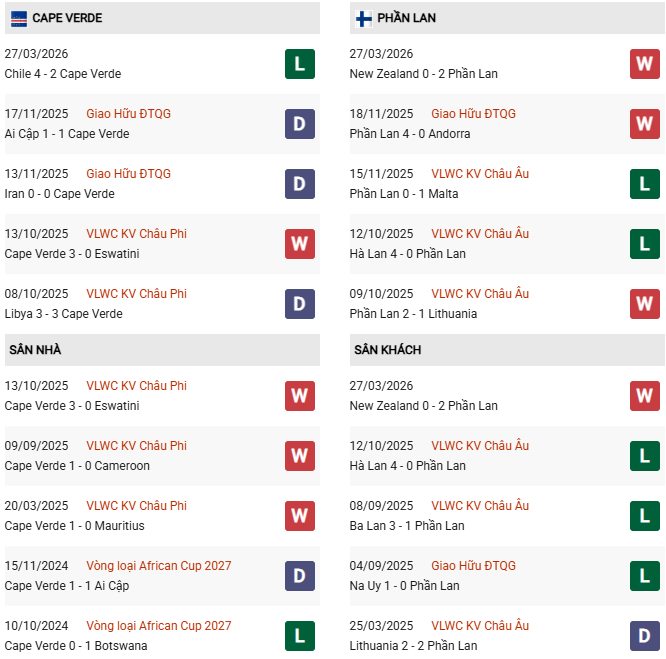Click the D badge for Libya 3-3 Cape Verde

300,304
